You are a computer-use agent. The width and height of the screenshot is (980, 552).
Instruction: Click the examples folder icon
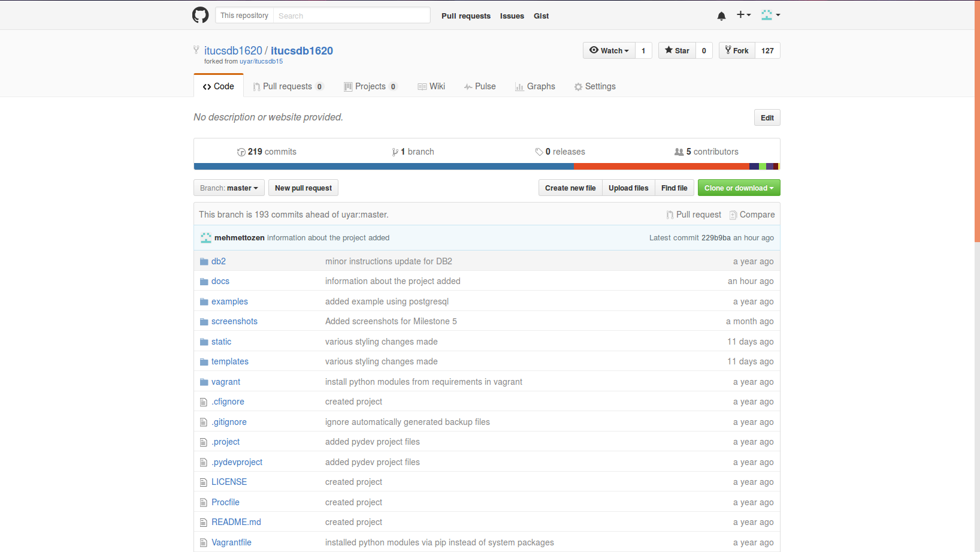tap(204, 302)
